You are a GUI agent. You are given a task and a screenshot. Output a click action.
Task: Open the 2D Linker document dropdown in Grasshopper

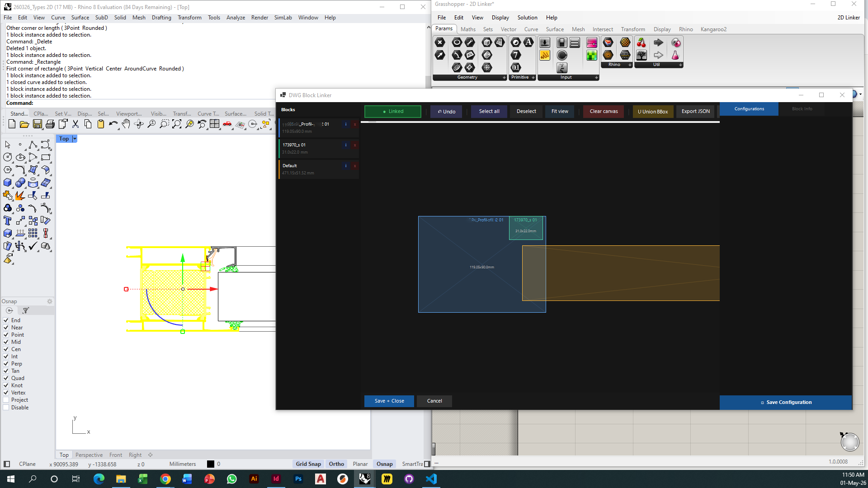tap(848, 18)
